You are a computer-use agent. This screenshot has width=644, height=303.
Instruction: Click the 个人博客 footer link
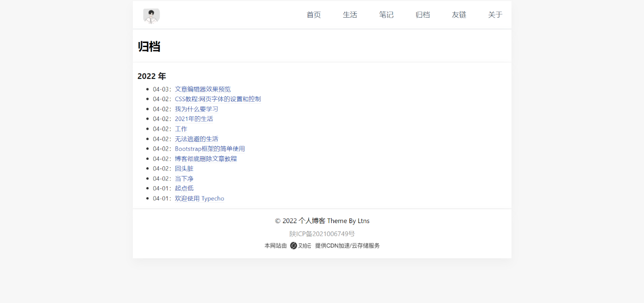pos(312,221)
